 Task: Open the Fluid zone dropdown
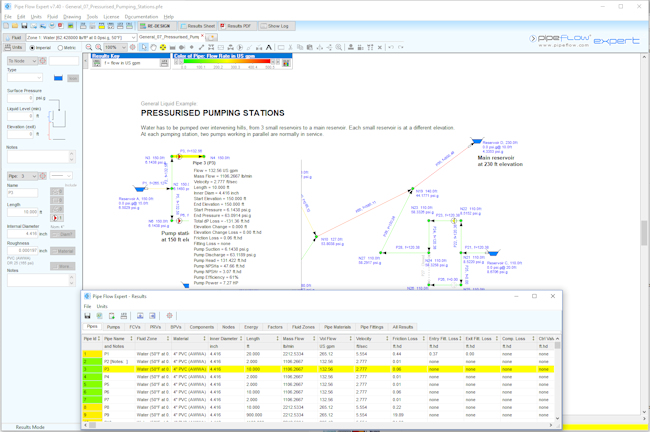(x=133, y=37)
